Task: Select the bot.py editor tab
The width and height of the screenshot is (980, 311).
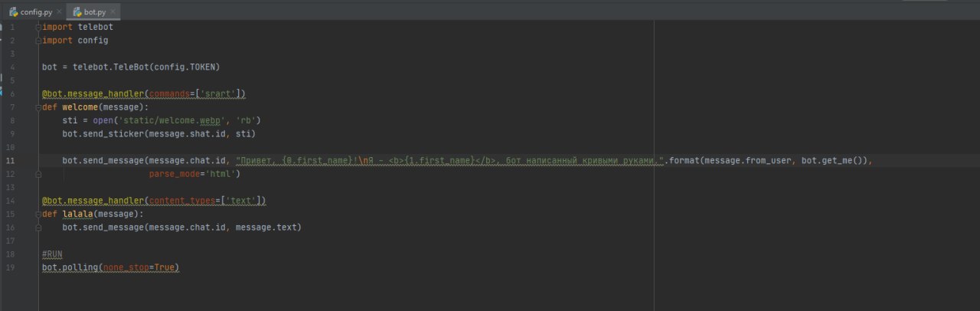Action: [93, 12]
